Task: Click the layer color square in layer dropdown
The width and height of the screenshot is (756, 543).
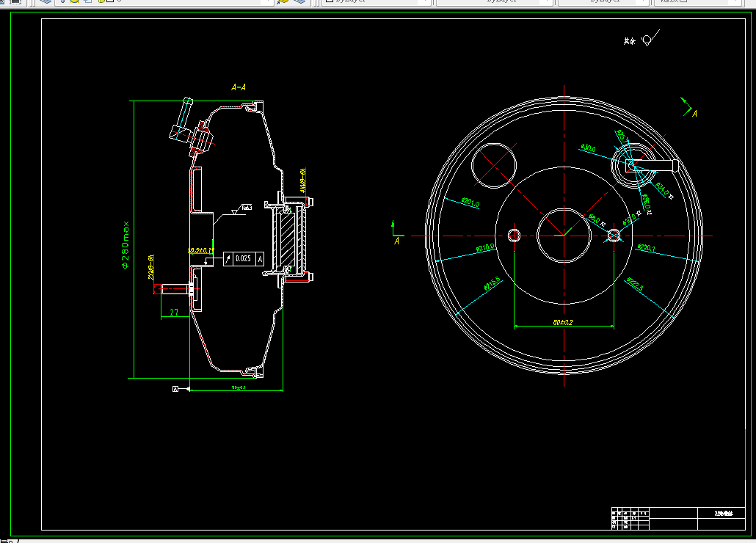Action: point(110,1)
